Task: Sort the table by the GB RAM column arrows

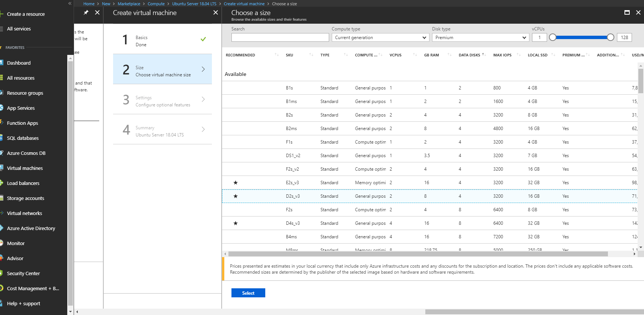Action: (449, 55)
